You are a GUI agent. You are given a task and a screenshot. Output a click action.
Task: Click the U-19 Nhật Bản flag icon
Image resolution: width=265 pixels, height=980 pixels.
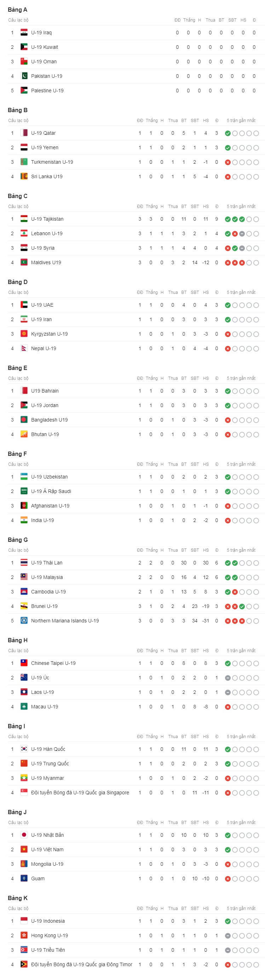click(24, 835)
